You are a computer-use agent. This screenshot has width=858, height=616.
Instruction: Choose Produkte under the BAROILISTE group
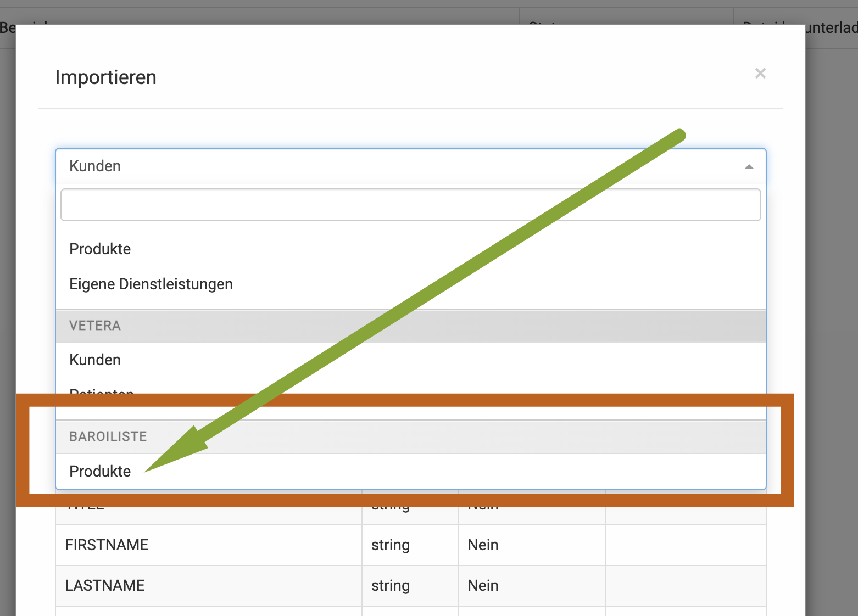point(100,471)
